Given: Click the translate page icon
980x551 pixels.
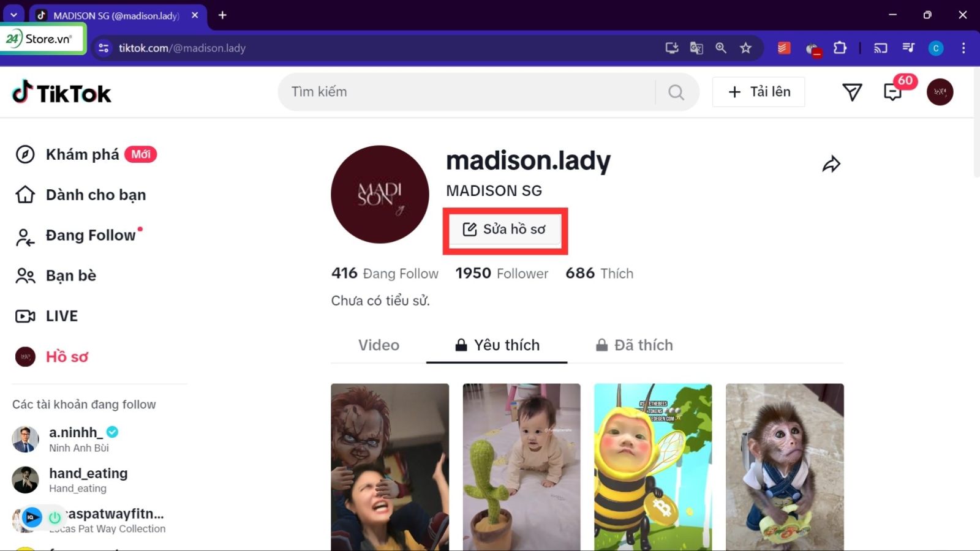Looking at the screenshot, I should [x=696, y=48].
